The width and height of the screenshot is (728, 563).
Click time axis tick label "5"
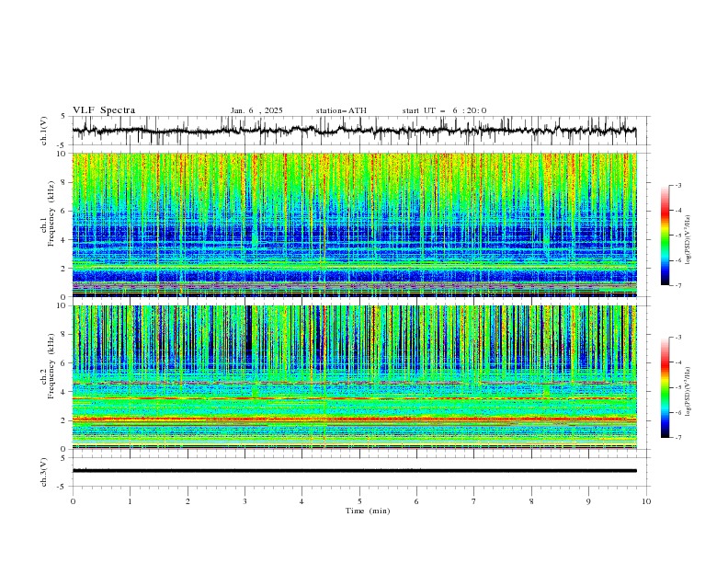[359, 501]
